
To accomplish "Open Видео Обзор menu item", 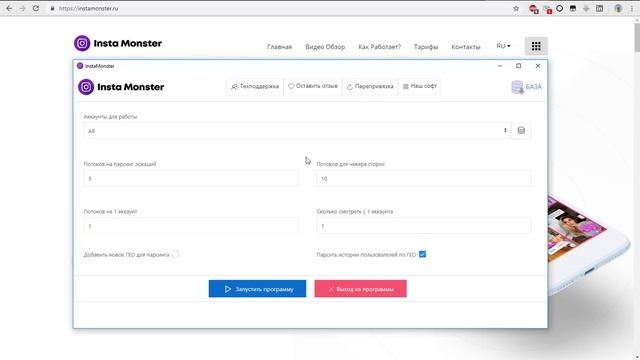I will click(325, 47).
